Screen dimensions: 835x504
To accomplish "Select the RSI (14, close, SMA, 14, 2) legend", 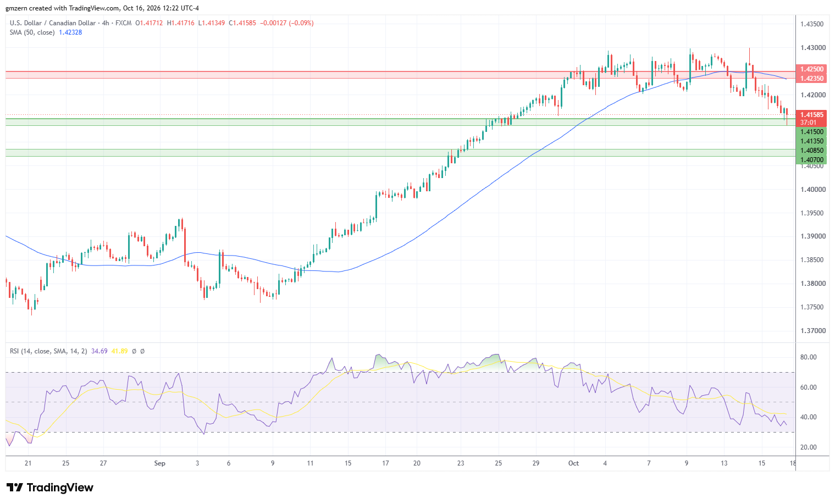I will coord(48,351).
